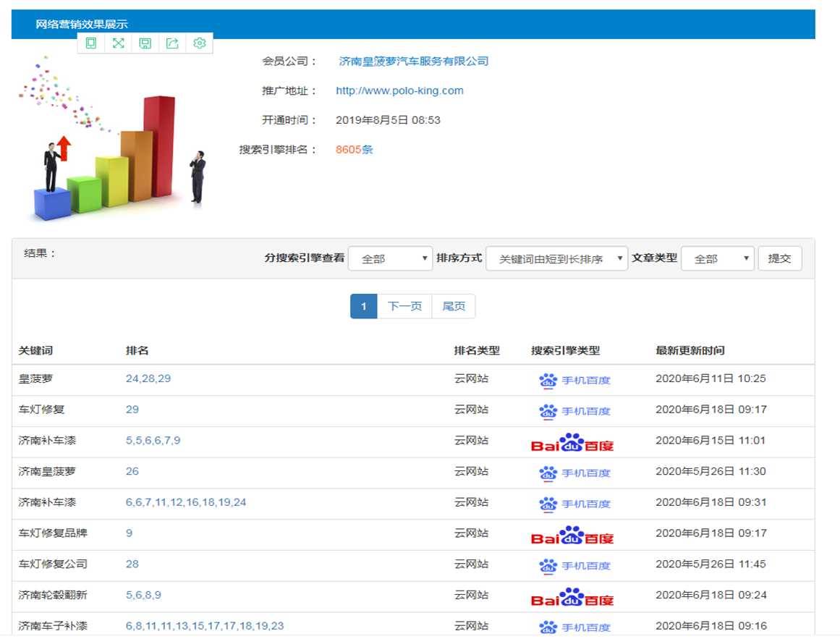Click the 济南皇菠萝汽车服务有限公司 company link
This screenshot has width=840, height=639.
tap(414, 62)
